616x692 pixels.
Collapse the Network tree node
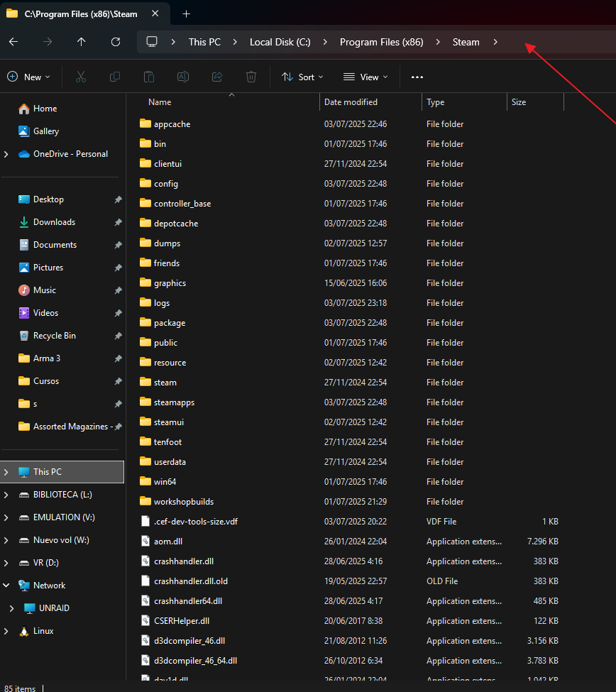click(x=6, y=586)
